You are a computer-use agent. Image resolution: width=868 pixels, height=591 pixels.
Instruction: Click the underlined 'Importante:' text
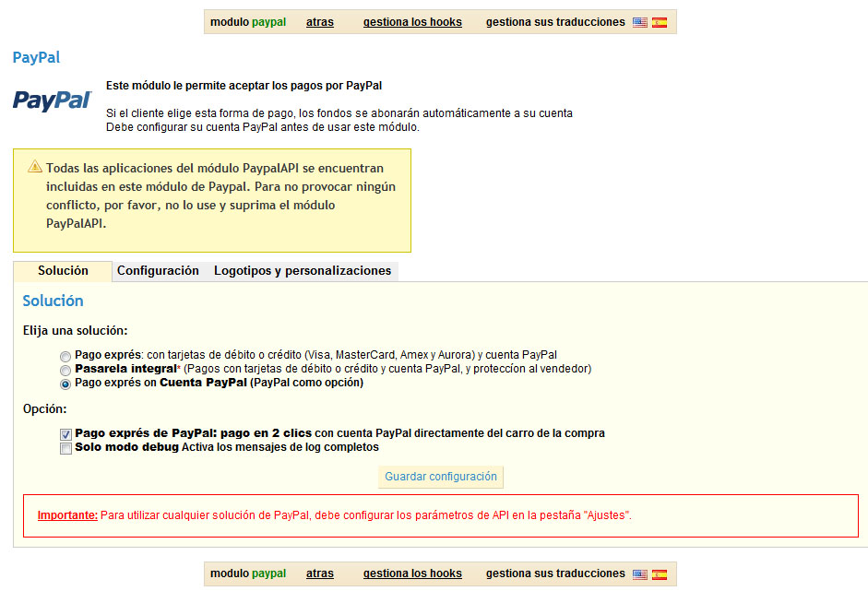(x=67, y=515)
